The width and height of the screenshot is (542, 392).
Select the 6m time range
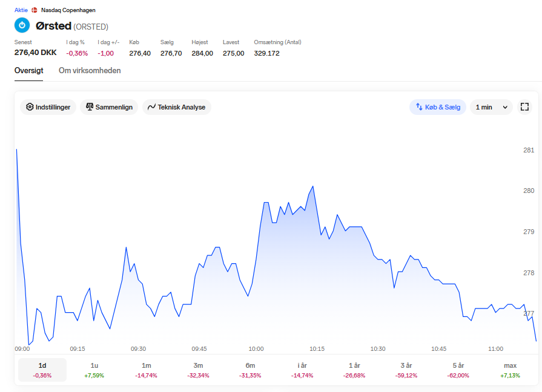[250, 370]
